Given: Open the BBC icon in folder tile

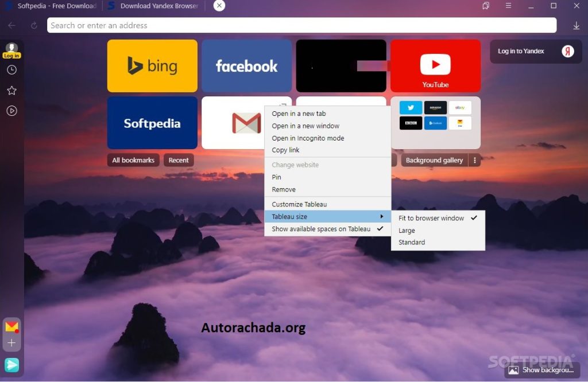Looking at the screenshot, I should tap(411, 123).
